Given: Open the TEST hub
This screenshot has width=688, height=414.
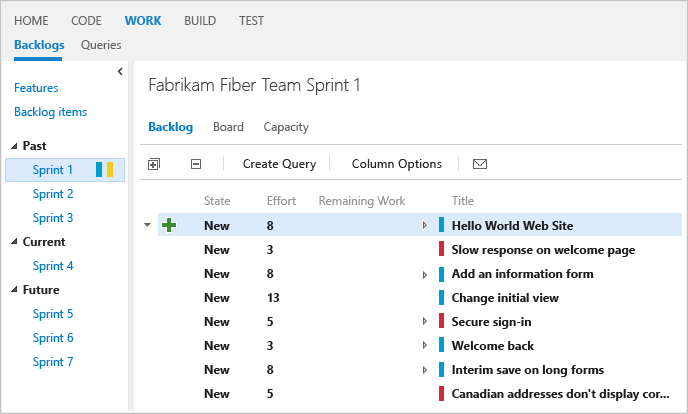Looking at the screenshot, I should 251,21.
